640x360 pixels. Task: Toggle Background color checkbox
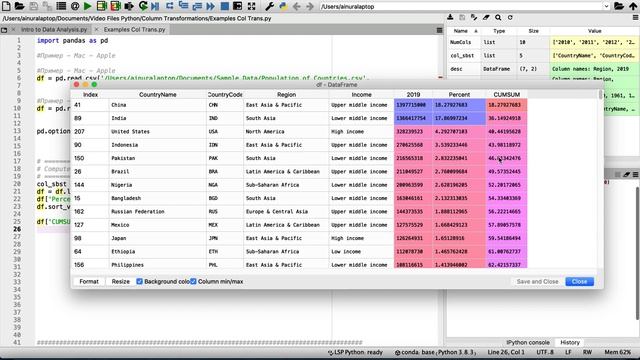140,281
